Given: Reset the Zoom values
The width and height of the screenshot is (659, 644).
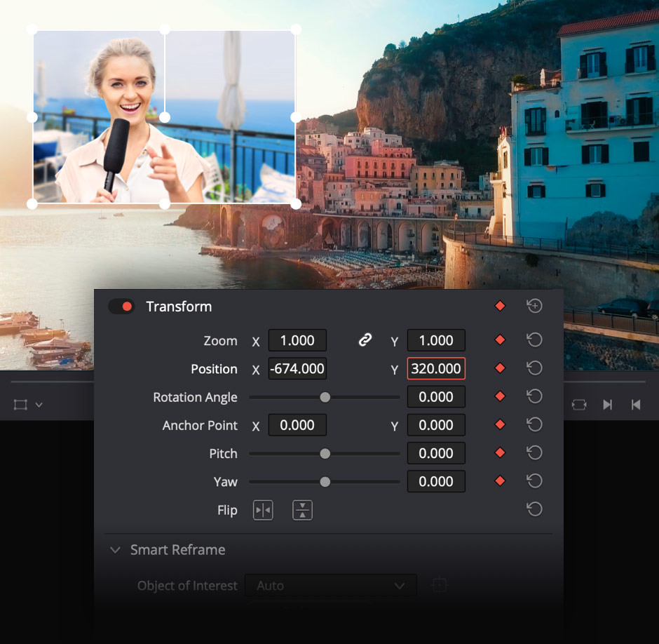Looking at the screenshot, I should click(534, 340).
